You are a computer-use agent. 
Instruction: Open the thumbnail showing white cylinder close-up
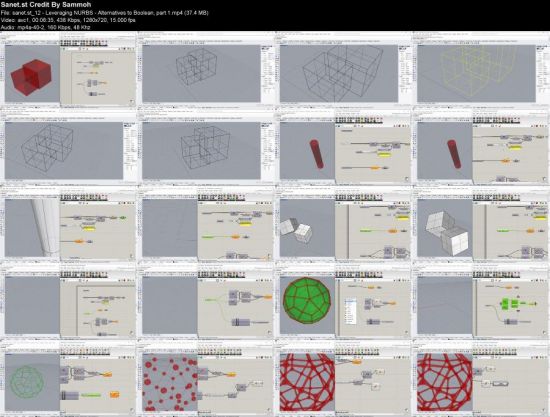68,224
